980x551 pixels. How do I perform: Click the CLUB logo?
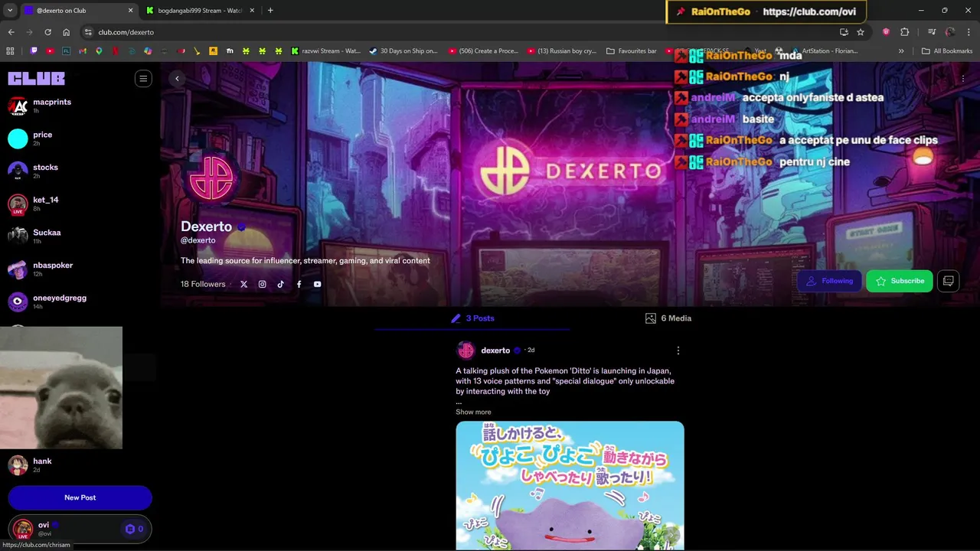pyautogui.click(x=36, y=78)
